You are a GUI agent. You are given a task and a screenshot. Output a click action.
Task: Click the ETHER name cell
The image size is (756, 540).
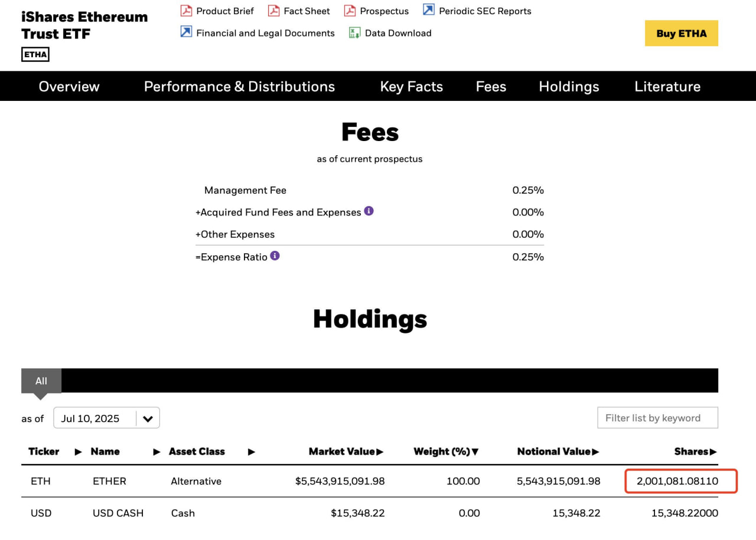click(109, 481)
